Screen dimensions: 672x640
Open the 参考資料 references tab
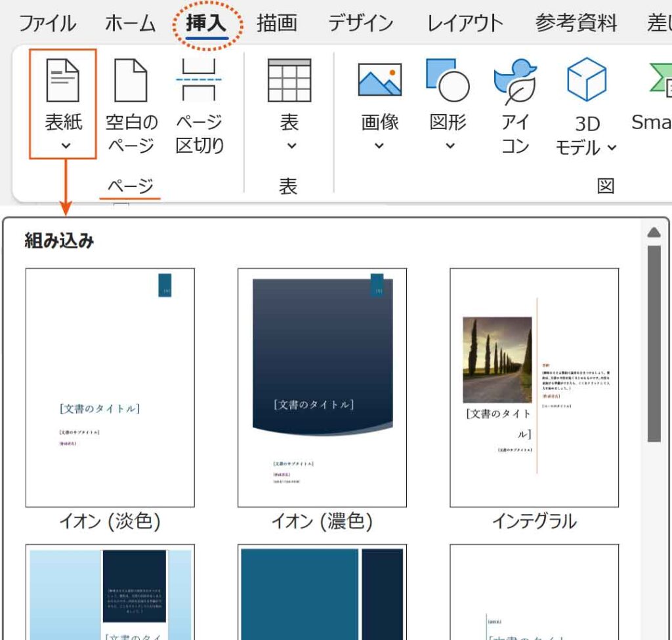click(x=576, y=24)
